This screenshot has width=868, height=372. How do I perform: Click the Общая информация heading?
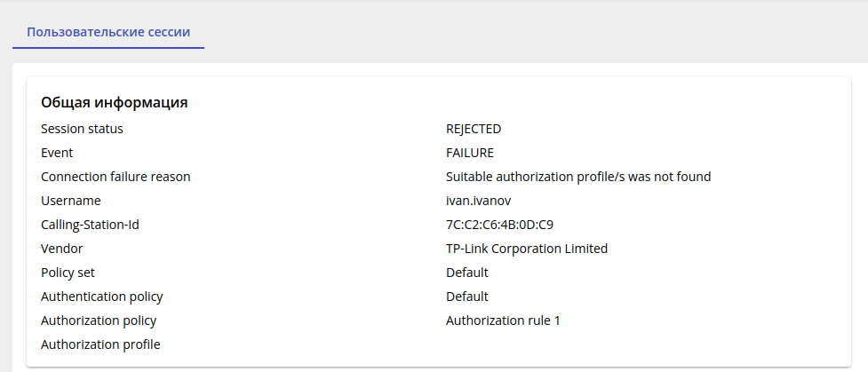coord(114,102)
